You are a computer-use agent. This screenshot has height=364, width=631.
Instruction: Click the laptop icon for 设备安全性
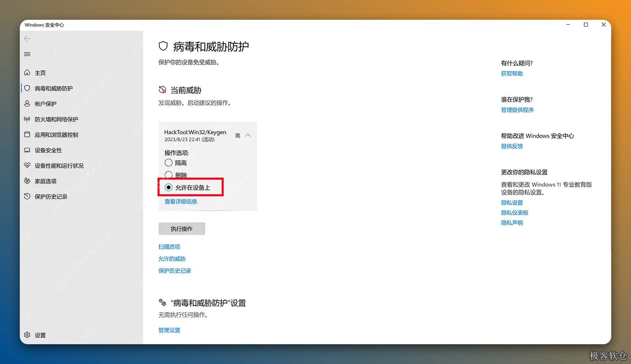pyautogui.click(x=27, y=150)
